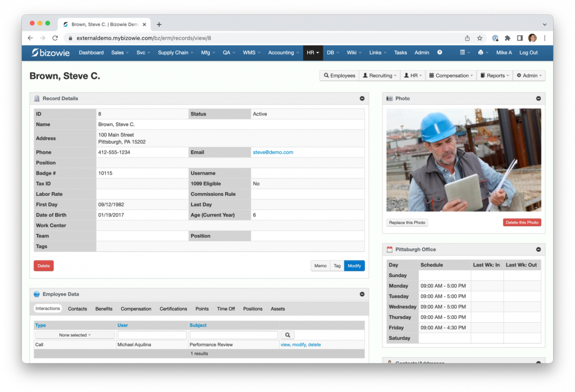This screenshot has height=392, width=575.
Task: Open the Recruiting dropdown
Action: click(x=380, y=75)
